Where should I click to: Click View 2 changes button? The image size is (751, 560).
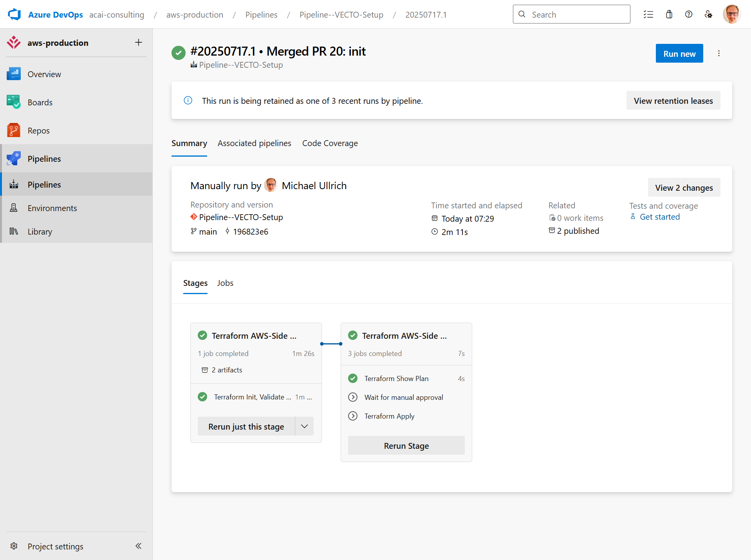(684, 188)
